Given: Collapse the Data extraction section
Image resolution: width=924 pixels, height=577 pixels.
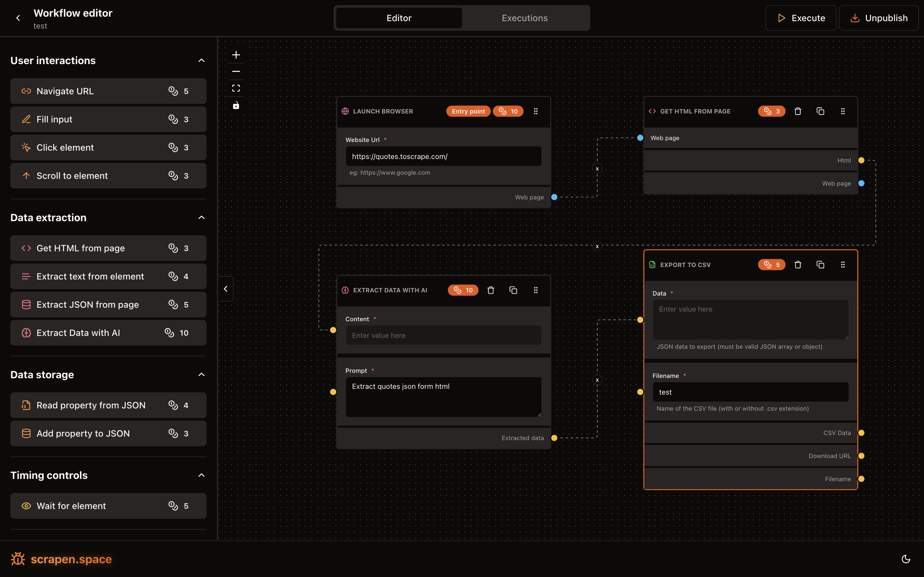Looking at the screenshot, I should click(x=201, y=218).
